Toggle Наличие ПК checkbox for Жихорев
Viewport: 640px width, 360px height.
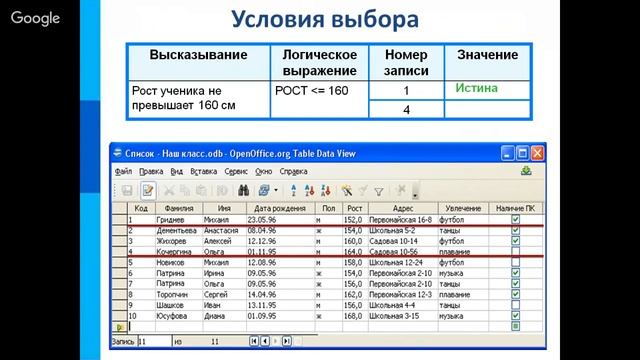(x=516, y=241)
